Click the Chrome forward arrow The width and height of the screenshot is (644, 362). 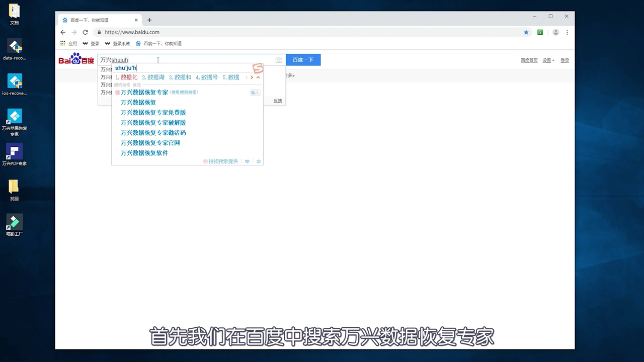74,32
